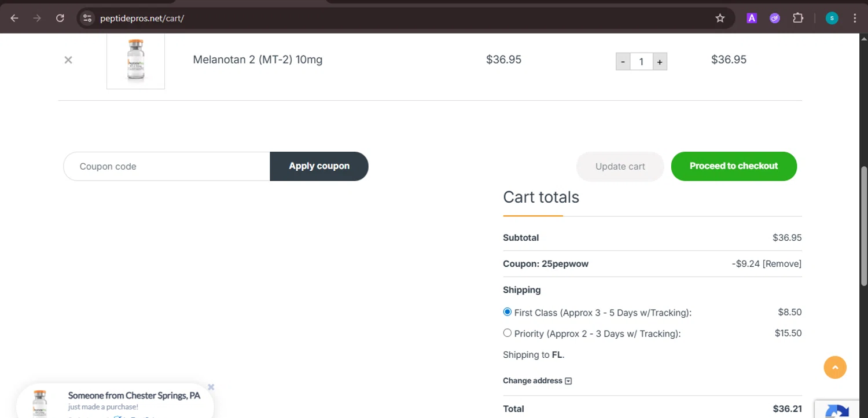The image size is (868, 418).
Task: Dismiss the recent purchase notification popup
Action: coord(211,387)
